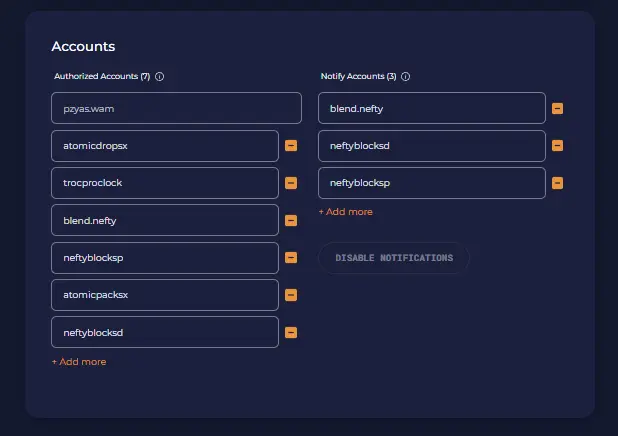The image size is (618, 436).
Task: Remove neftyblocksd from authorized accounts
Action: 291,333
